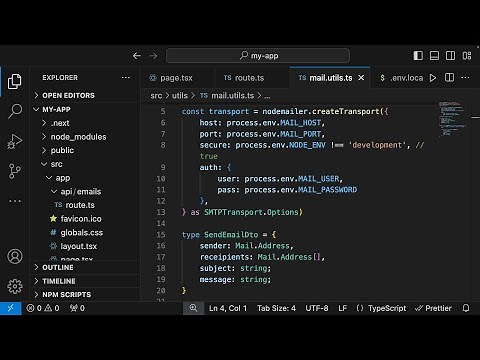Image resolution: width=480 pixels, height=360 pixels.
Task: Go back with the left arrow
Action: point(137,56)
